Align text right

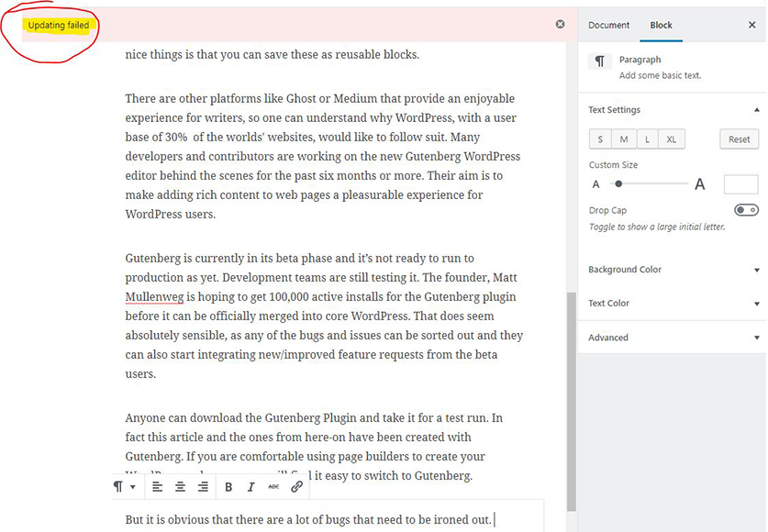click(203, 486)
